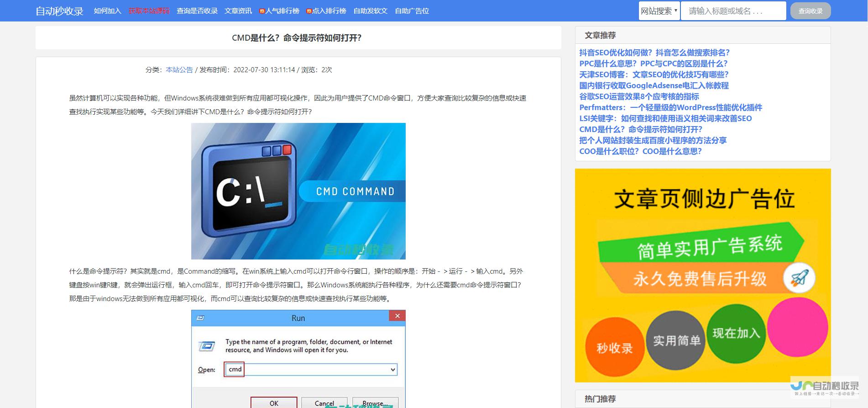Open the 查询是否收录 nav item
Image resolution: width=868 pixels, height=408 pixels.
coord(197,11)
